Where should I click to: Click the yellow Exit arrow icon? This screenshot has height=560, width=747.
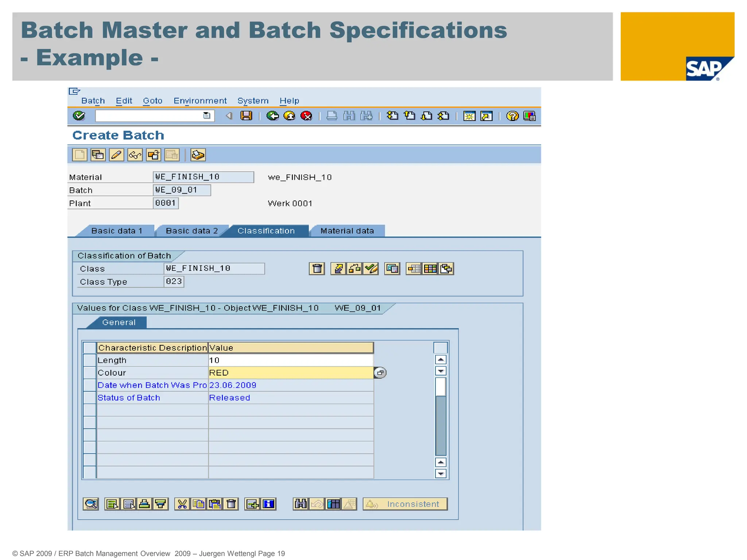pyautogui.click(x=290, y=116)
